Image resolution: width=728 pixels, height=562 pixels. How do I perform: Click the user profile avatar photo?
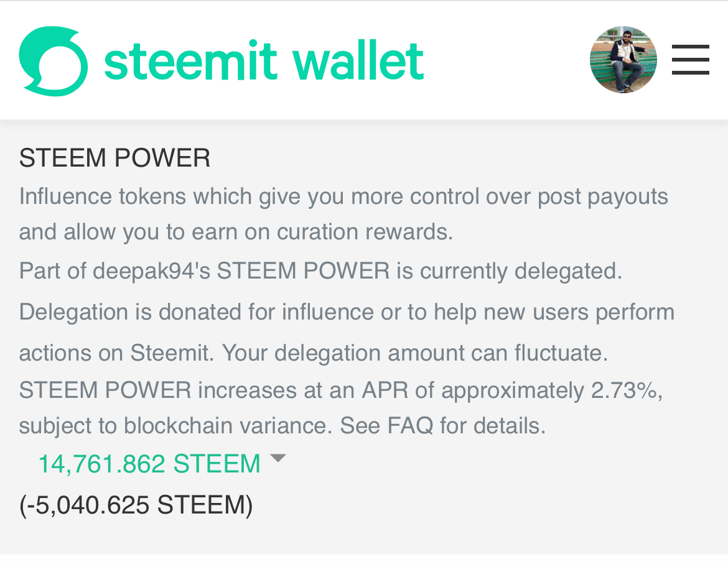pos(623,60)
